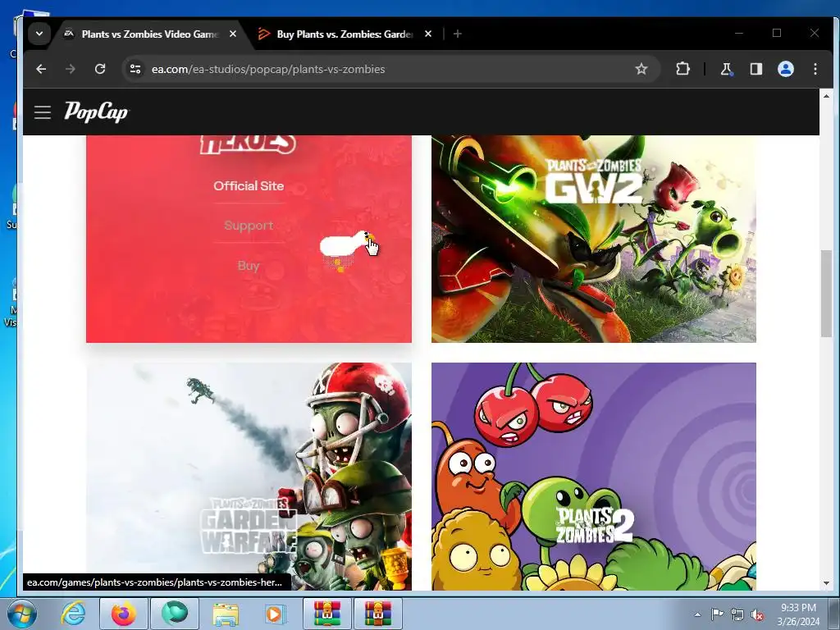This screenshot has width=840, height=630.
Task: Close the Plants vs Zombies Video Games tab
Action: [x=232, y=34]
